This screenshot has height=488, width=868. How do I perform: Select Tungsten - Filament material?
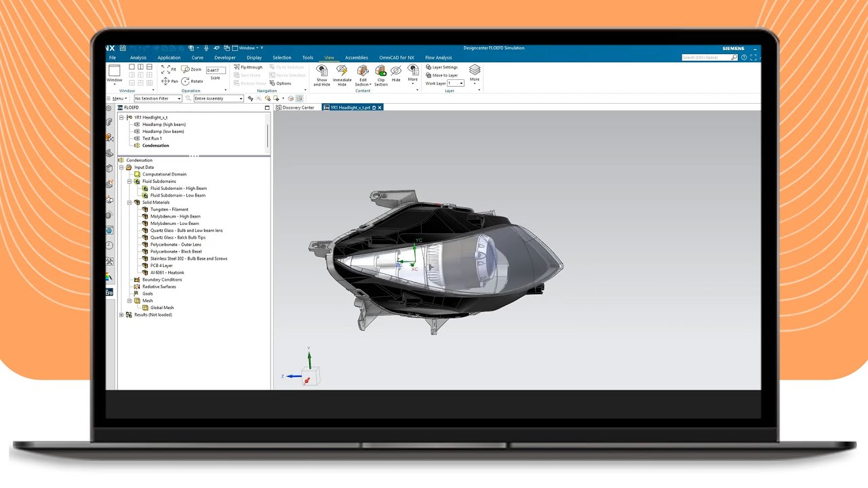169,209
